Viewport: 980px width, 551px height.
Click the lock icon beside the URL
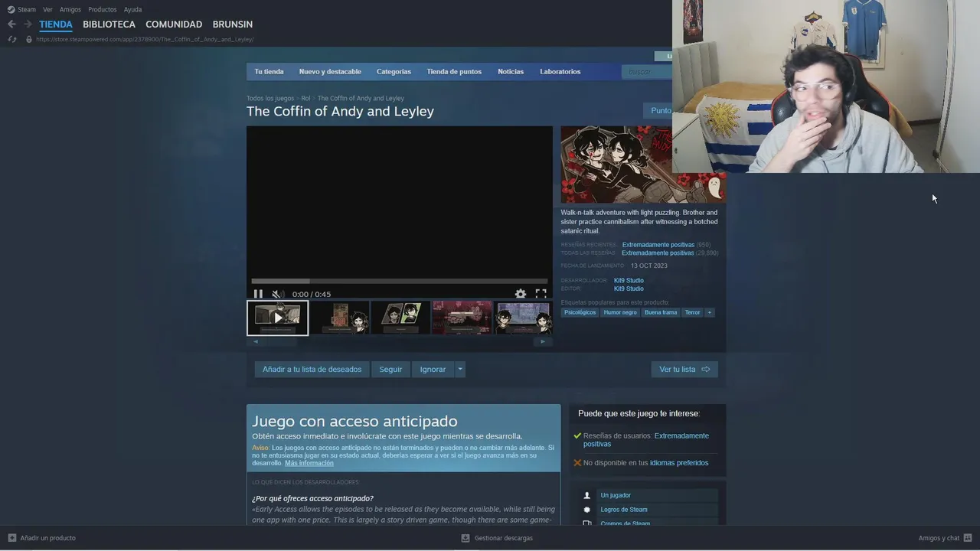point(29,39)
